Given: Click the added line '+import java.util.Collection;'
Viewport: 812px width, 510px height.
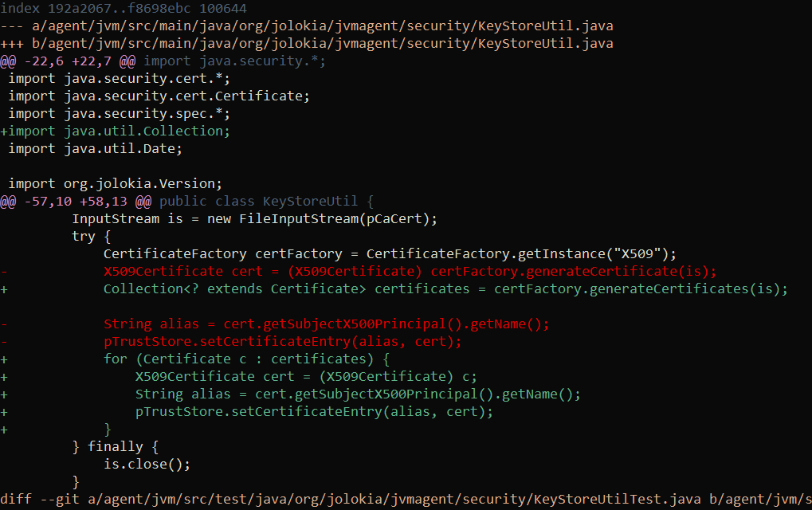Looking at the screenshot, I should tap(115, 131).
